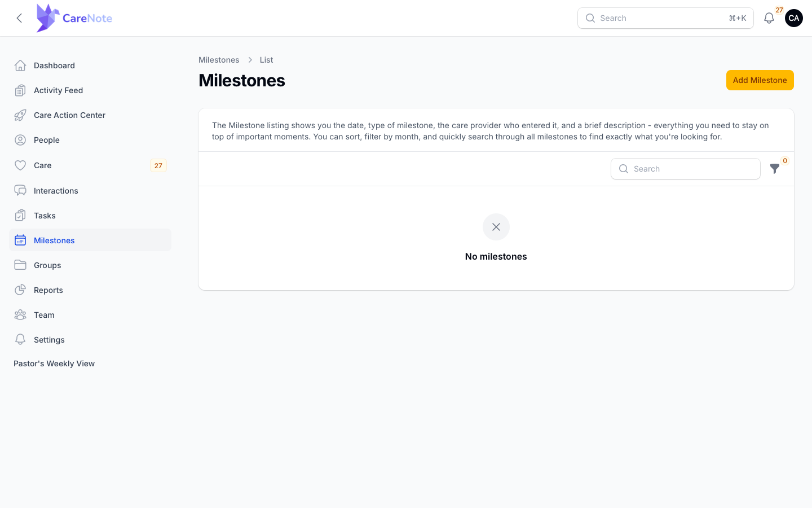Viewport: 812px width, 508px height.
Task: Open Settings from the sidebar
Action: click(x=90, y=340)
